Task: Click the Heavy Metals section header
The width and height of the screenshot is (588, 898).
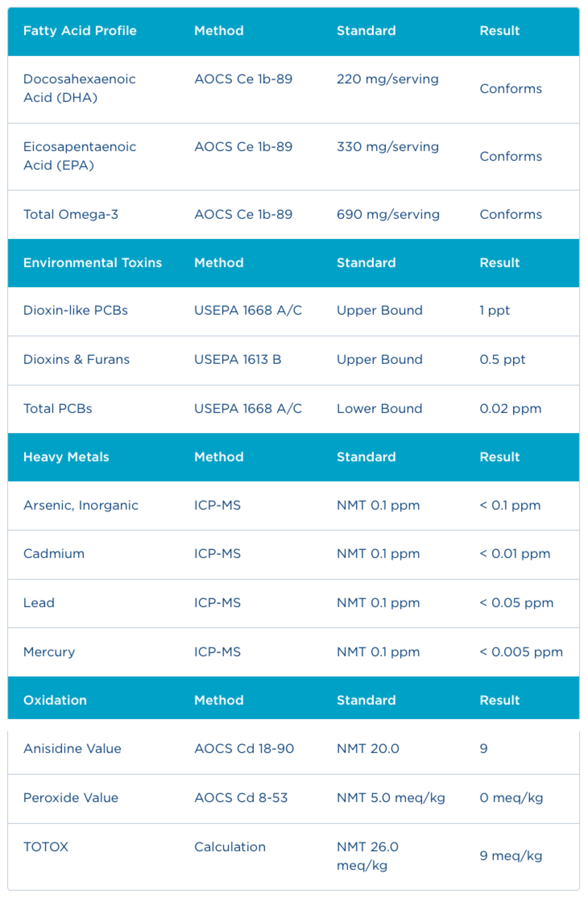Action: pos(66,457)
